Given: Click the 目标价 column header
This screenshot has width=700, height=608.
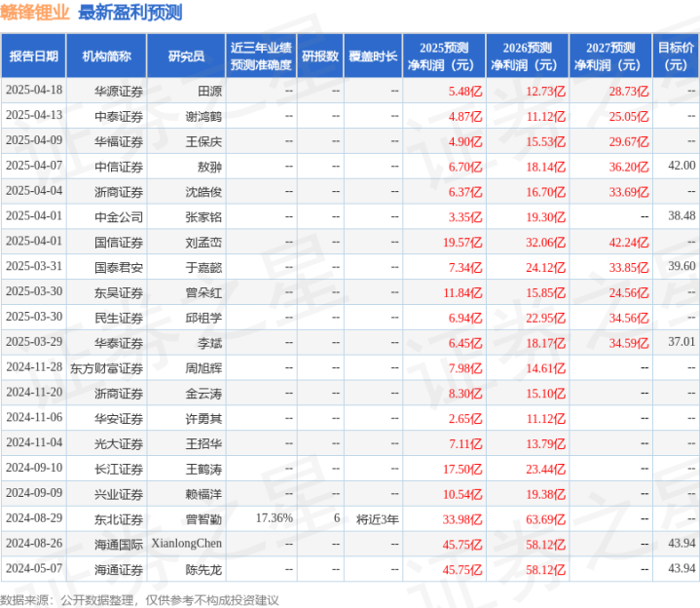Looking at the screenshot, I should point(676,56).
